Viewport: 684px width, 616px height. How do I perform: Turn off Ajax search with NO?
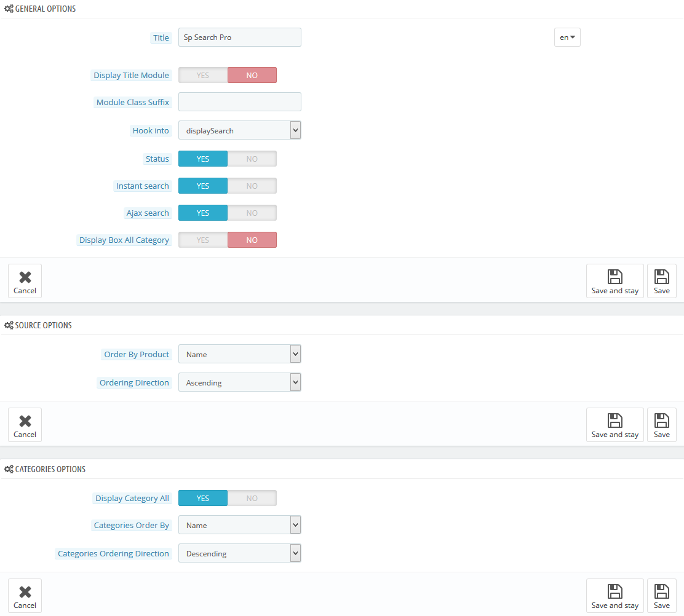tap(252, 213)
